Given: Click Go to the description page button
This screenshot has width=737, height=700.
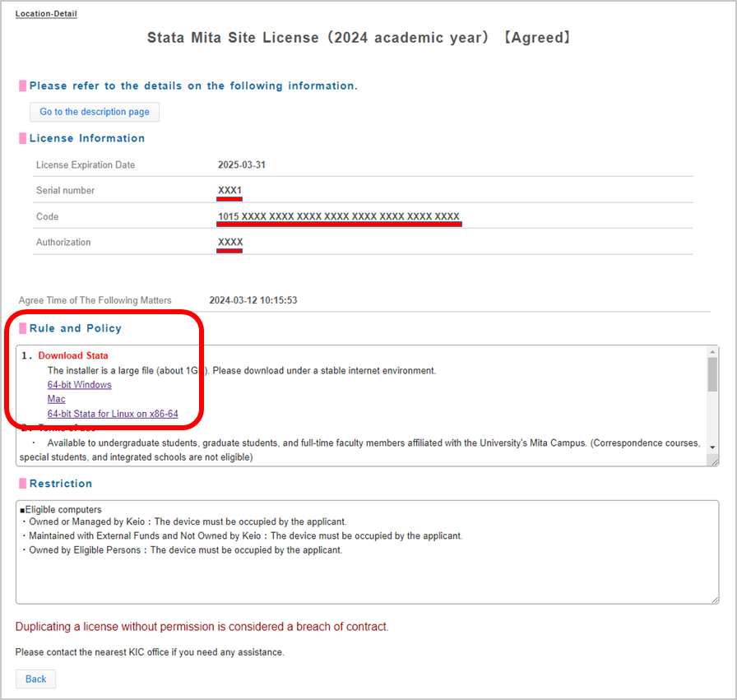Looking at the screenshot, I should click(x=95, y=112).
